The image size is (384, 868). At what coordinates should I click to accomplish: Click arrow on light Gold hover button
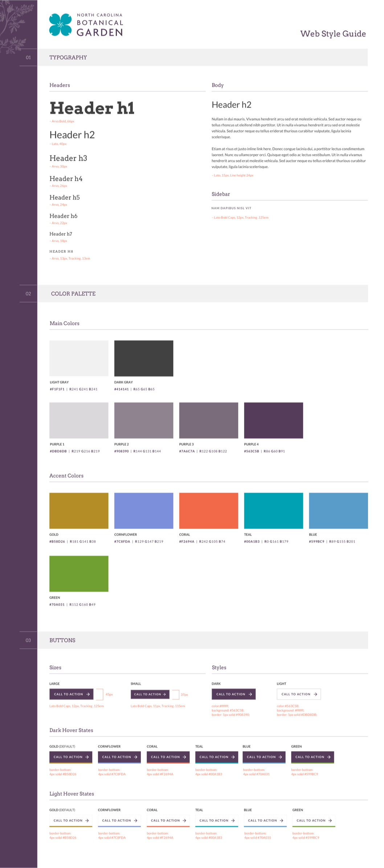click(x=87, y=820)
